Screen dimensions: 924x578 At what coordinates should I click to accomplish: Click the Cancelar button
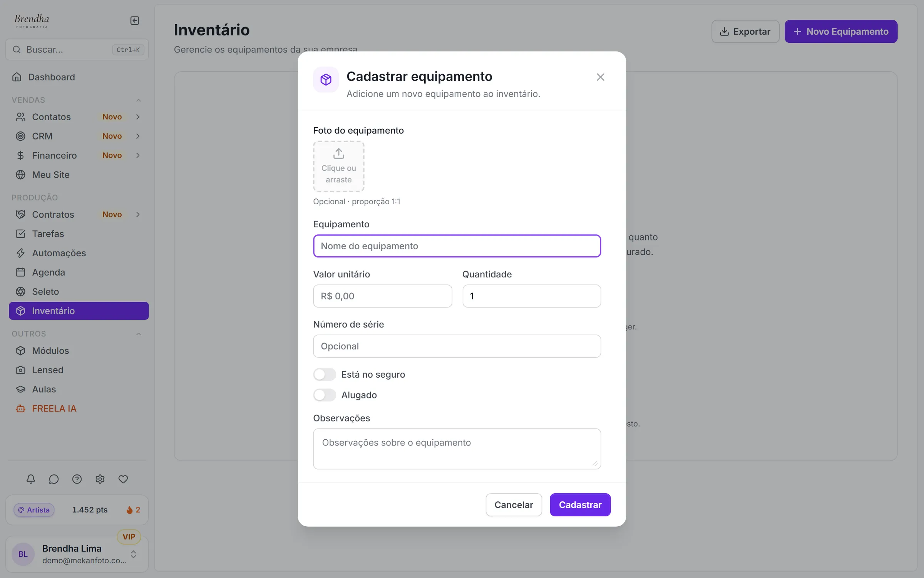pos(514,505)
